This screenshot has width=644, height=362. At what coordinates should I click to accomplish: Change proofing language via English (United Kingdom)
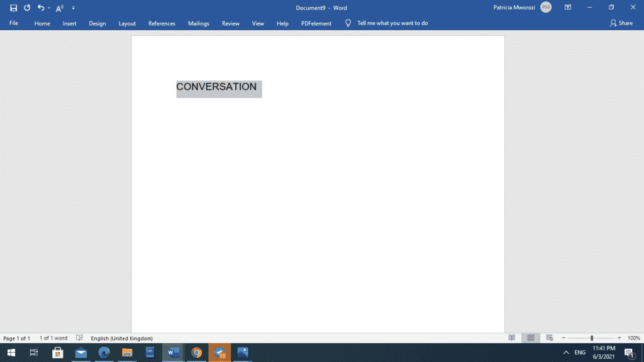click(122, 337)
